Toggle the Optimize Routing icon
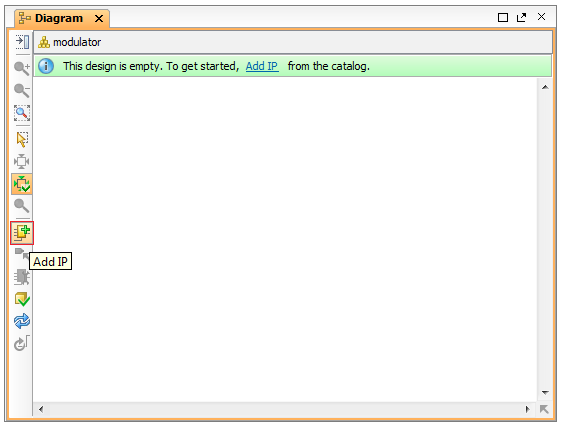Image resolution: width=562 pixels, height=427 pixels. coord(22,184)
